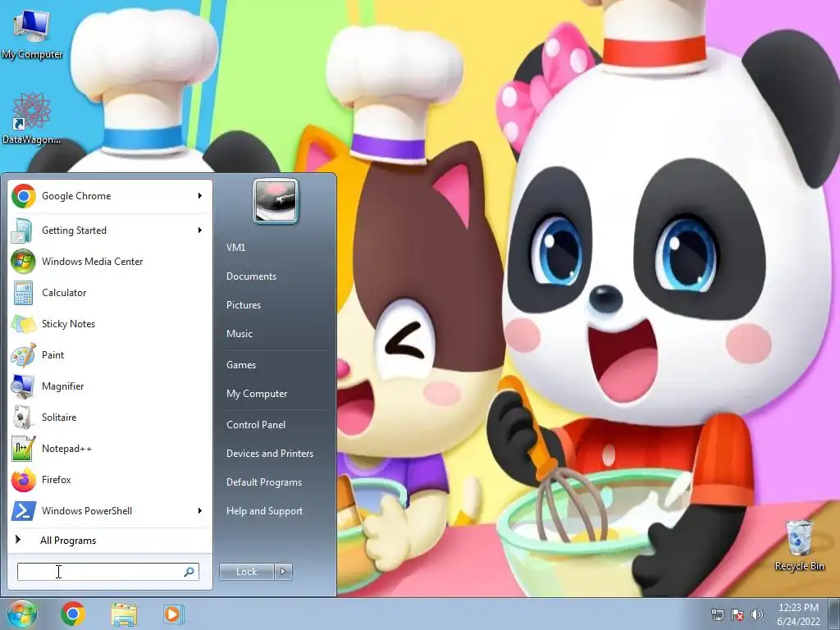Select the Recycle Bin desktop icon
Image resolution: width=840 pixels, height=630 pixels.
[x=799, y=545]
